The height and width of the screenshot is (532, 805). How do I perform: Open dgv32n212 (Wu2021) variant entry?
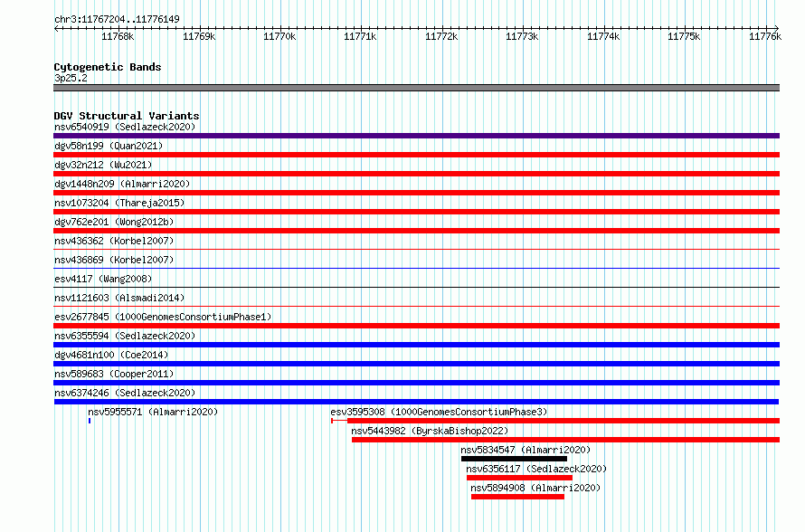(x=103, y=165)
